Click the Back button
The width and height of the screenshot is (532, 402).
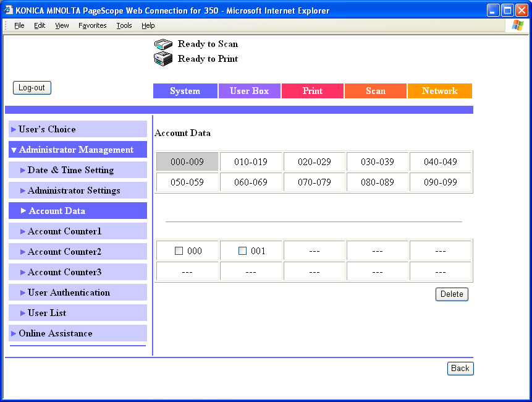pyautogui.click(x=460, y=369)
